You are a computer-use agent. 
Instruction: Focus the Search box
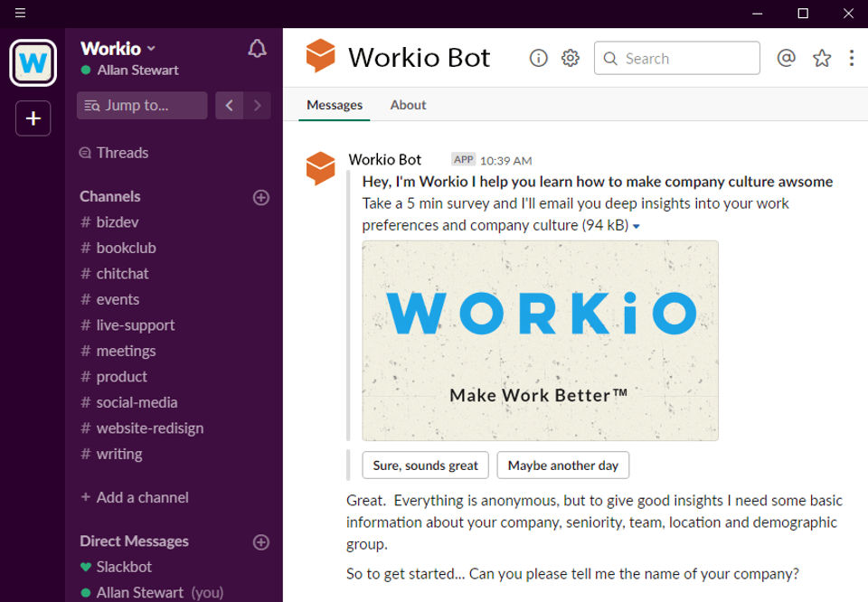pos(676,58)
